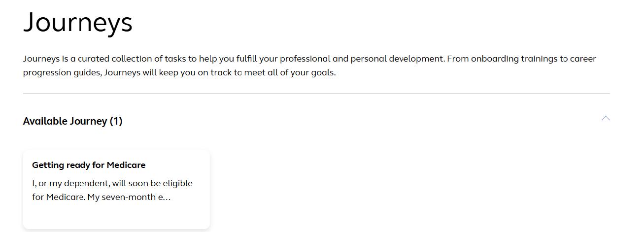Click the card's blank bottom area
This screenshot has height=232, width=644.
(116, 217)
